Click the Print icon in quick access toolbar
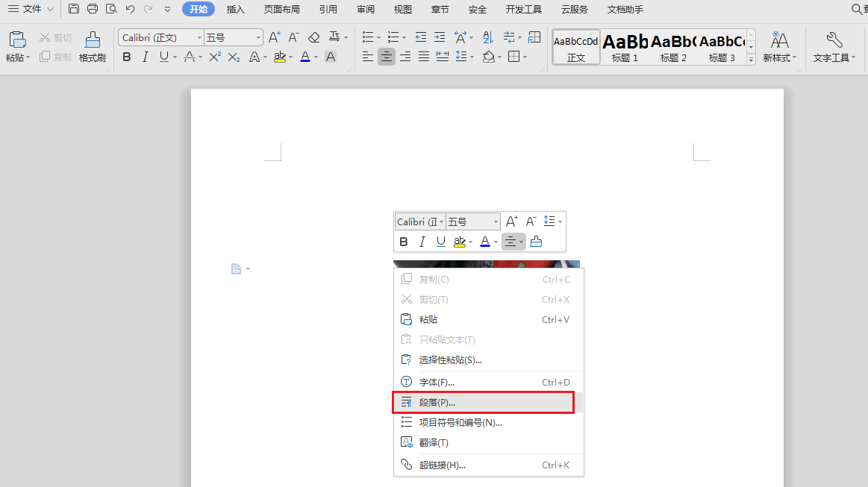Viewport: 868px width, 487px height. coord(93,9)
